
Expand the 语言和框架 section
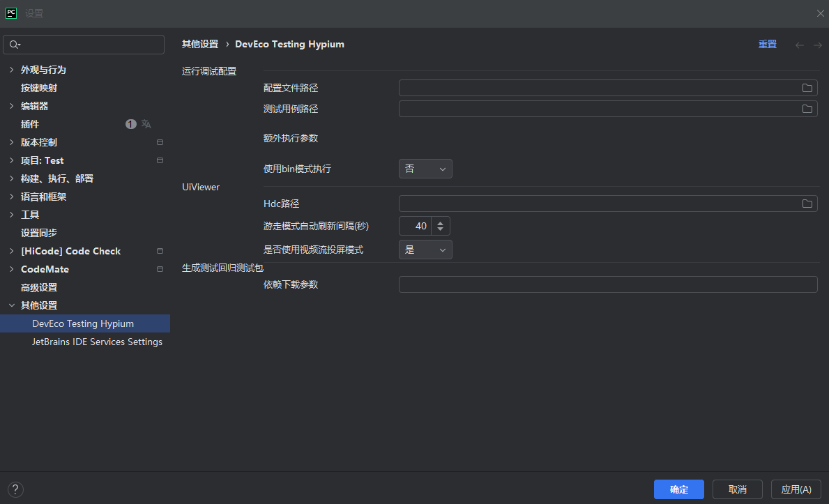click(x=11, y=197)
